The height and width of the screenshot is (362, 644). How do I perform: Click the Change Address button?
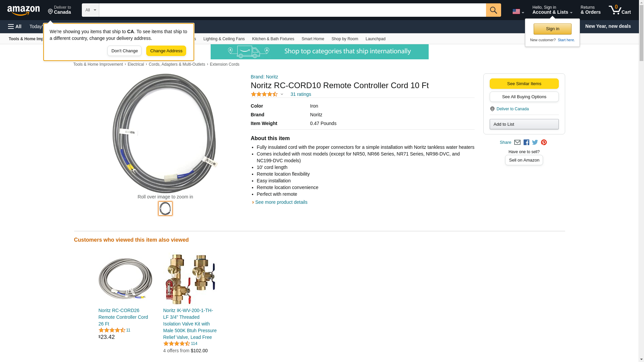coord(166,51)
